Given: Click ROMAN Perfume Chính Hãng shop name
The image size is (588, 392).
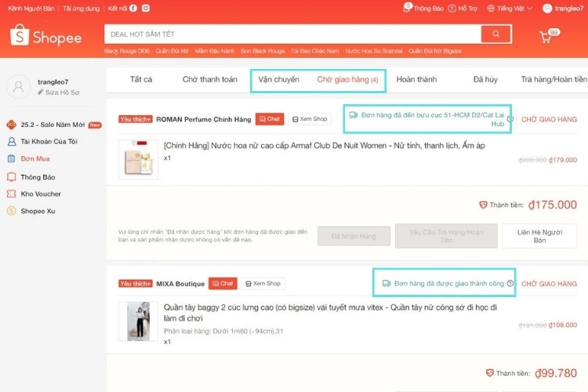Looking at the screenshot, I should 204,119.
